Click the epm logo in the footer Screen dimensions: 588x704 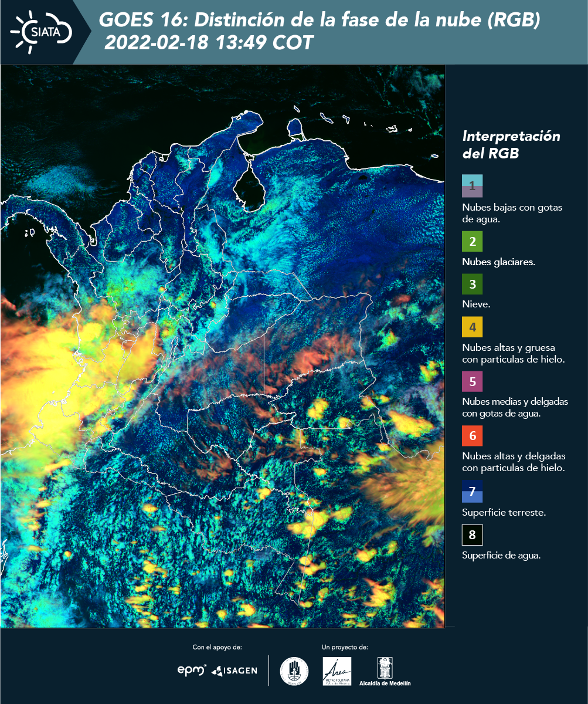(x=192, y=669)
